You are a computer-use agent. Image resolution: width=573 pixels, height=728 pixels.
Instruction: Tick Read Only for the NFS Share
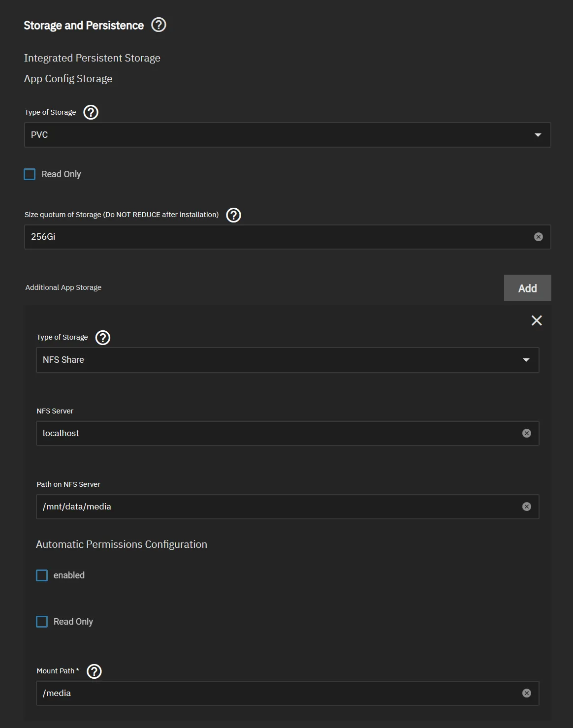click(42, 622)
